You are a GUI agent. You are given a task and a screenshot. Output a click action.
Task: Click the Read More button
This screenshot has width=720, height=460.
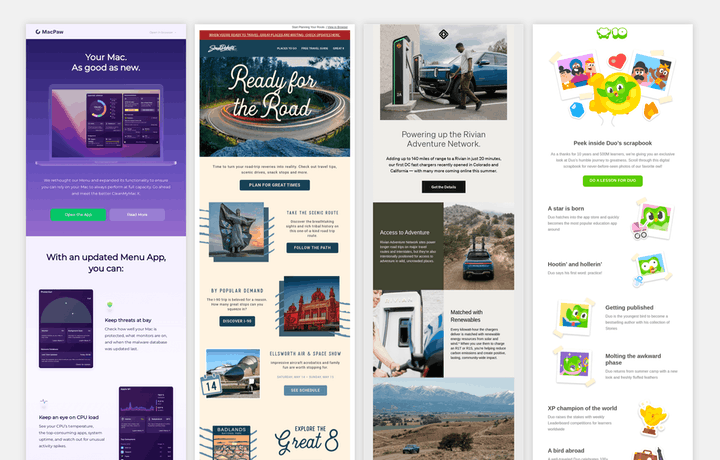(137, 214)
